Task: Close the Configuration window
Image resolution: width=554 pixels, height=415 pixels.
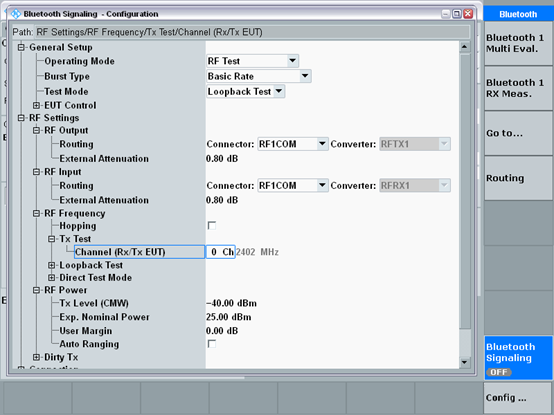Action: coord(468,14)
